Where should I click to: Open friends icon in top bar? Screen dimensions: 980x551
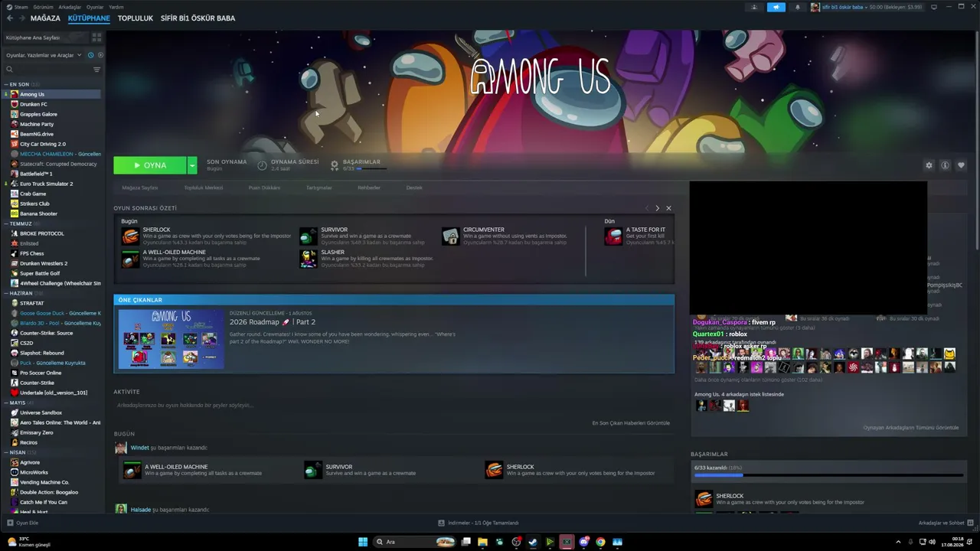(754, 7)
